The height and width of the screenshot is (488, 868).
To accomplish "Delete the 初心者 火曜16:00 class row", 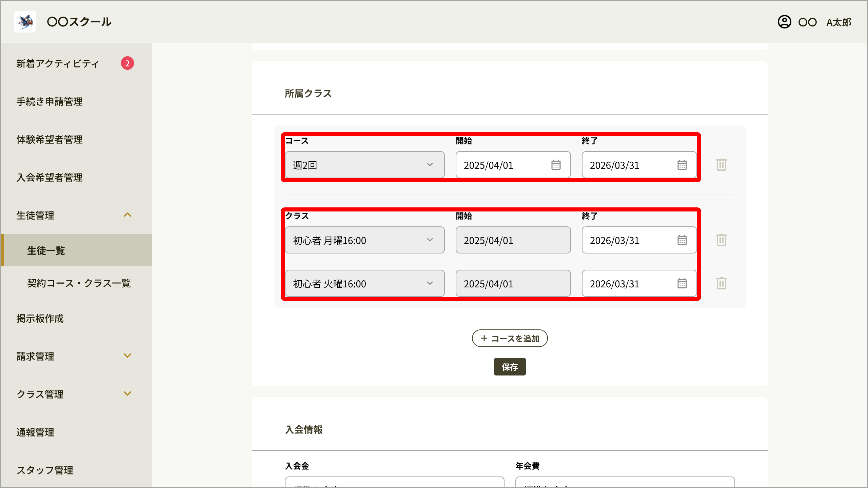I will tap(722, 284).
